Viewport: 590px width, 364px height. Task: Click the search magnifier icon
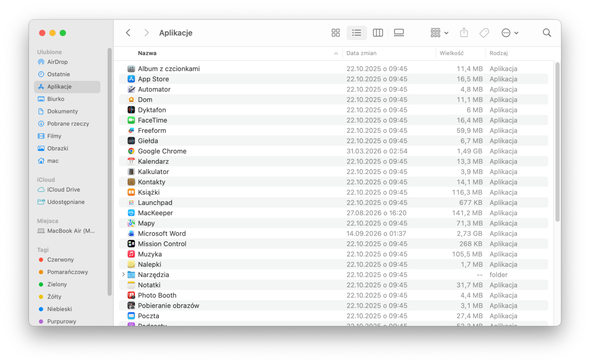(x=547, y=33)
